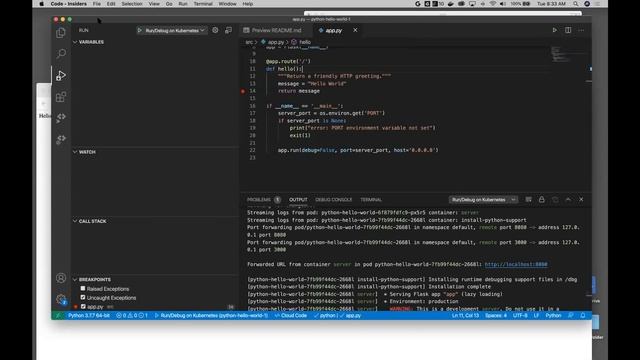Toggle the Raised Exceptions checkbox
Screen dimensions: 640x360
pyautogui.click(x=83, y=289)
